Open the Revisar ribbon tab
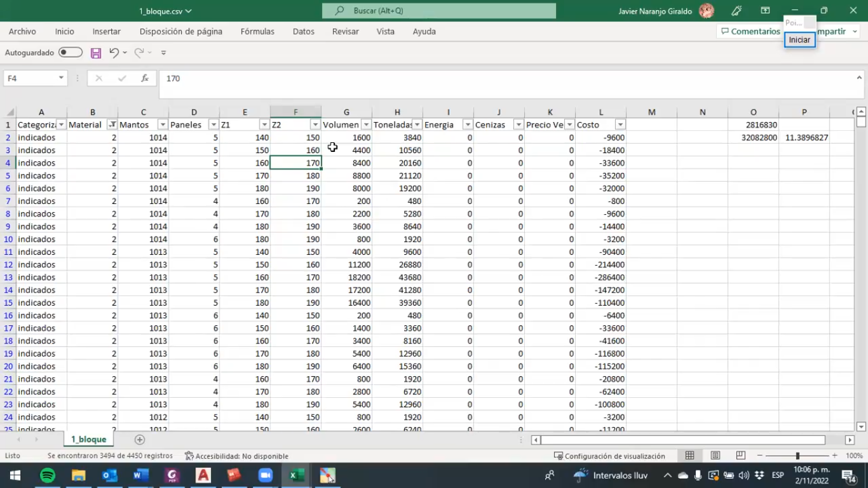 [346, 31]
